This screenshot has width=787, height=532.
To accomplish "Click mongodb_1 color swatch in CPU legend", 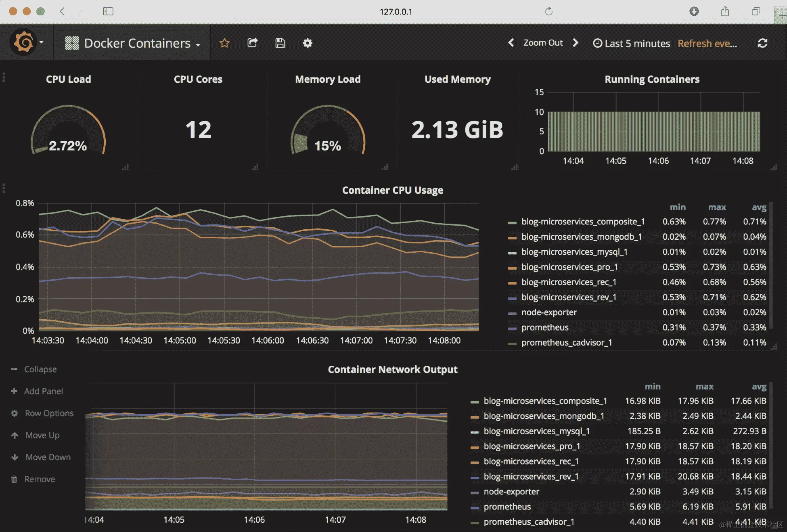I will 512,237.
